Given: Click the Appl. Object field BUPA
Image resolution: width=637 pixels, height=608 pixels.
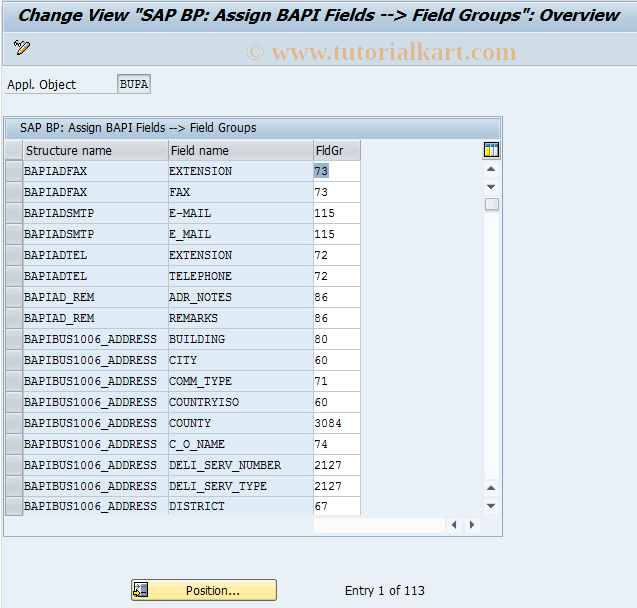Looking at the screenshot, I should point(134,84).
